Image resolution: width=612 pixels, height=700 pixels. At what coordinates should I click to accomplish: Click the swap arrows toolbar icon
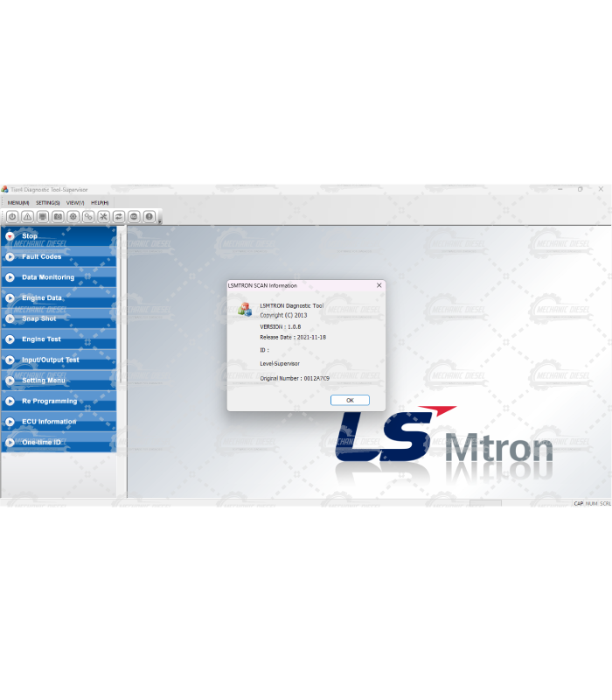point(119,216)
